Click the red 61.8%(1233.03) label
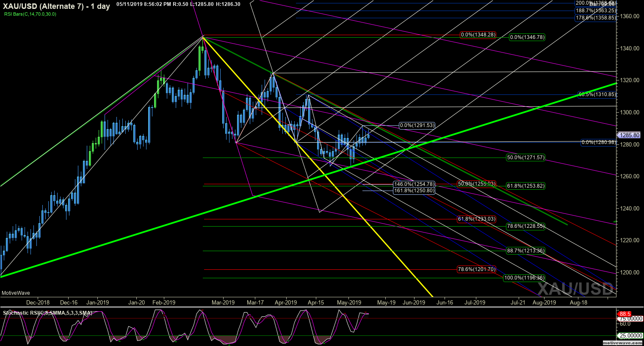The image size is (644, 346). [476, 219]
